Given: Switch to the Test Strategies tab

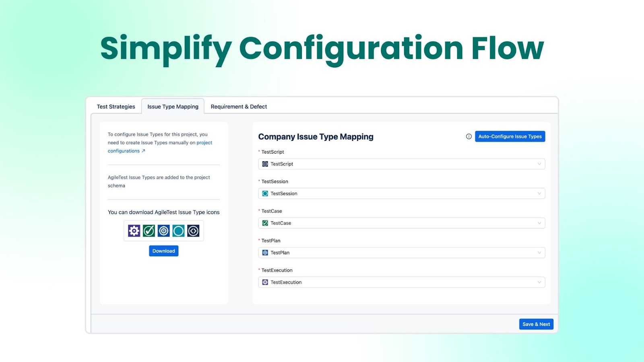Looking at the screenshot, I should click(x=116, y=107).
